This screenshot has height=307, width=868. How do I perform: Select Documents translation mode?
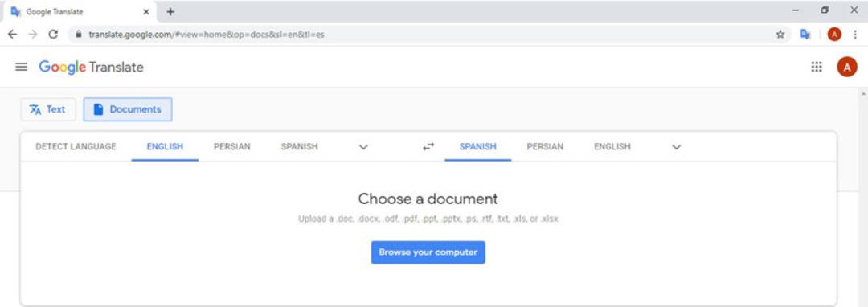tap(128, 109)
